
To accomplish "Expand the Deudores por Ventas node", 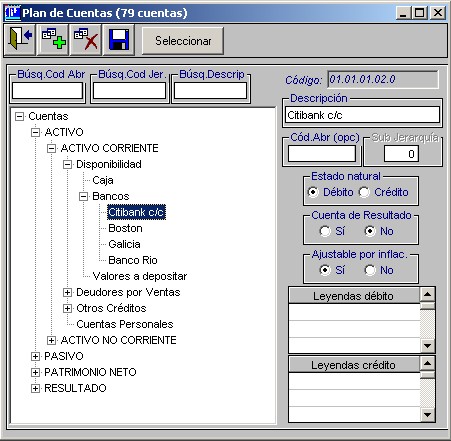I will [67, 292].
